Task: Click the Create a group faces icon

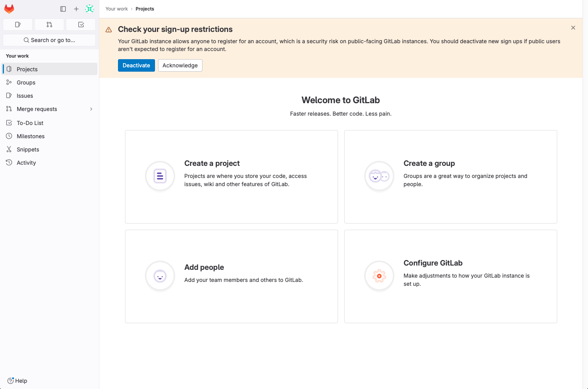Action: 379,176
